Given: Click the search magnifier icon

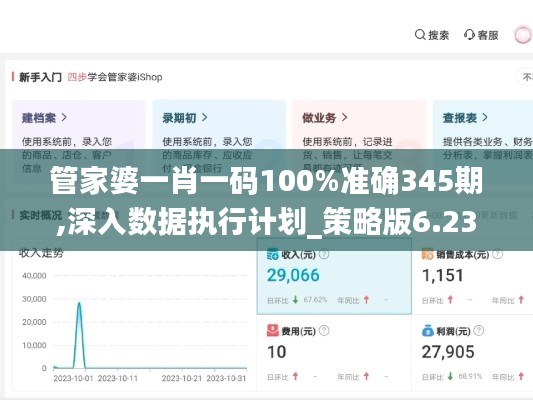Looking at the screenshot, I should pos(420,35).
